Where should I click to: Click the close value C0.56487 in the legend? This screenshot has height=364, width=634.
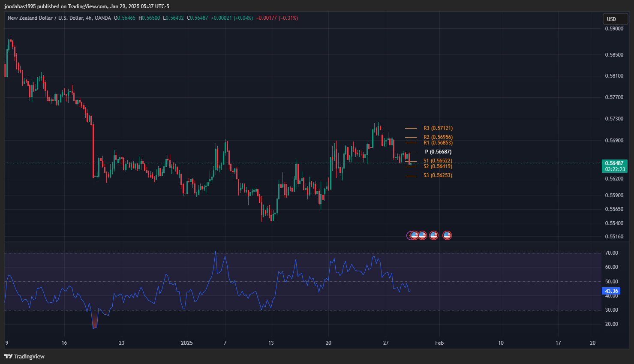[198, 18]
